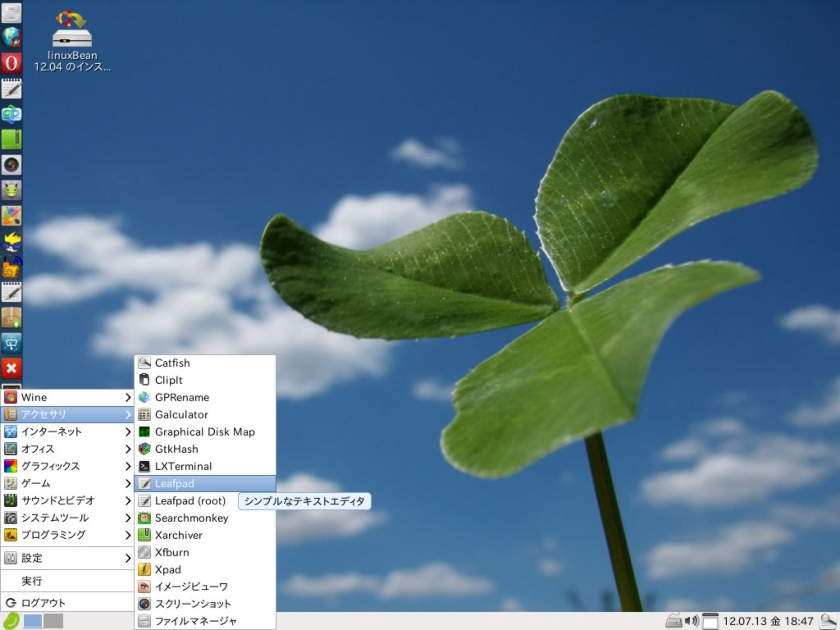Open the linuxBean 12.04 installer desktop icon
840x630 pixels.
click(72, 40)
